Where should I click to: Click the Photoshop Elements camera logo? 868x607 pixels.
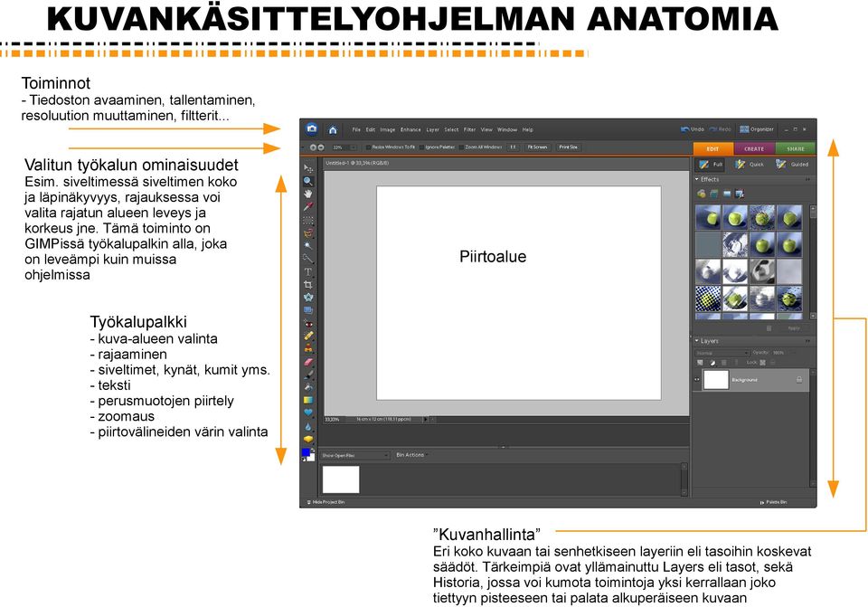312,129
